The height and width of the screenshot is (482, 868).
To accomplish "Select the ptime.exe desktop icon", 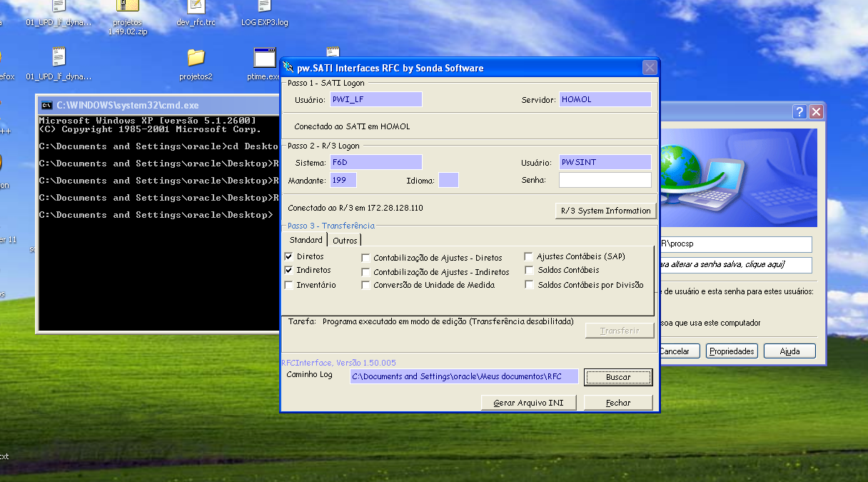I will pyautogui.click(x=264, y=58).
